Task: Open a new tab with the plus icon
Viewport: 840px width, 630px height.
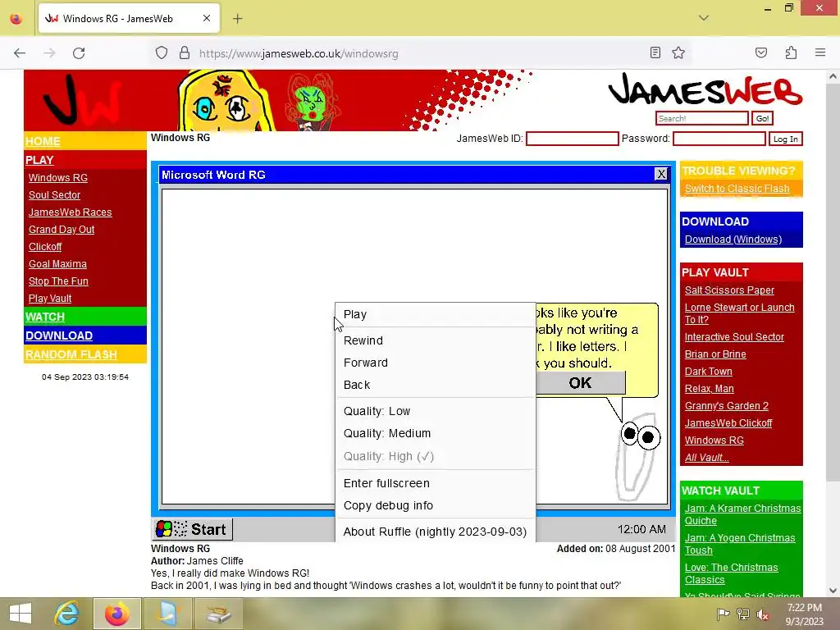Action: 238,19
